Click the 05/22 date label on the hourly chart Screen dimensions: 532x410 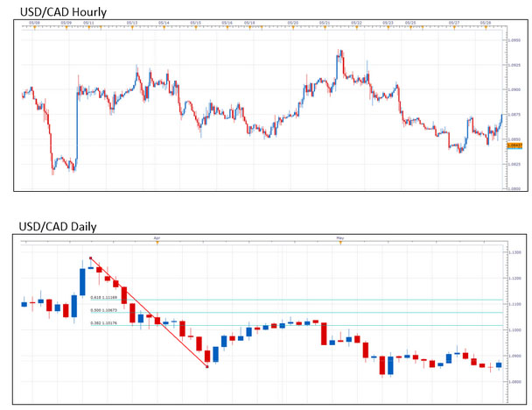356,23
